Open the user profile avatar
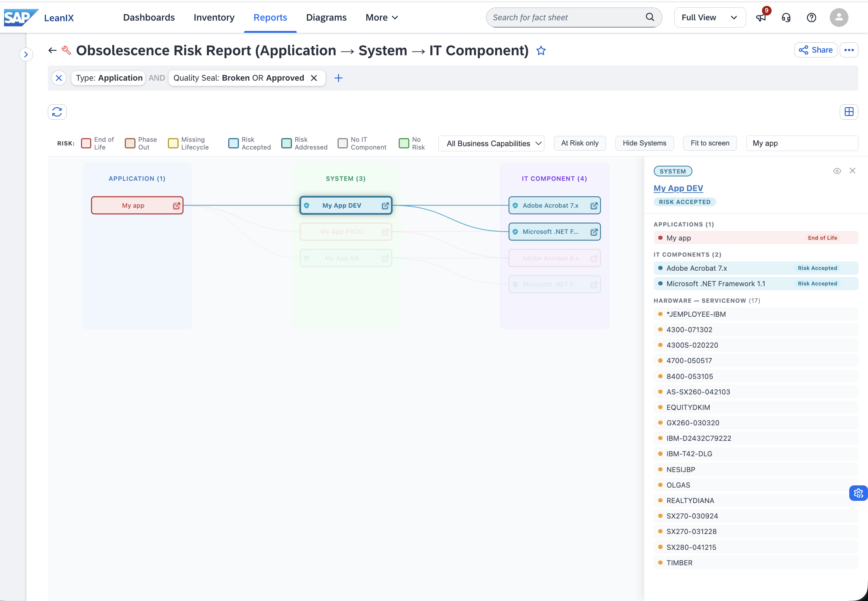 coord(839,17)
